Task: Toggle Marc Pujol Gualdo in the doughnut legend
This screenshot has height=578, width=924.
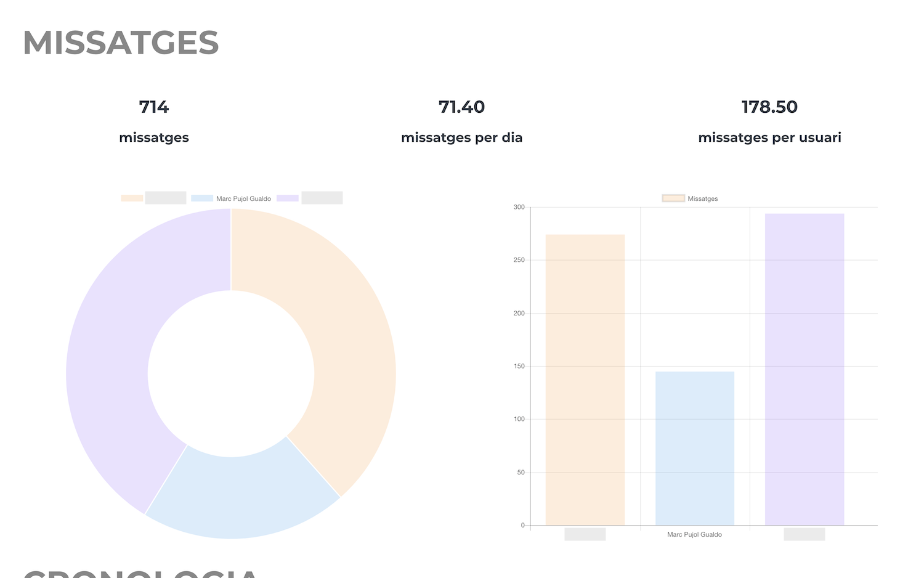Action: click(231, 198)
